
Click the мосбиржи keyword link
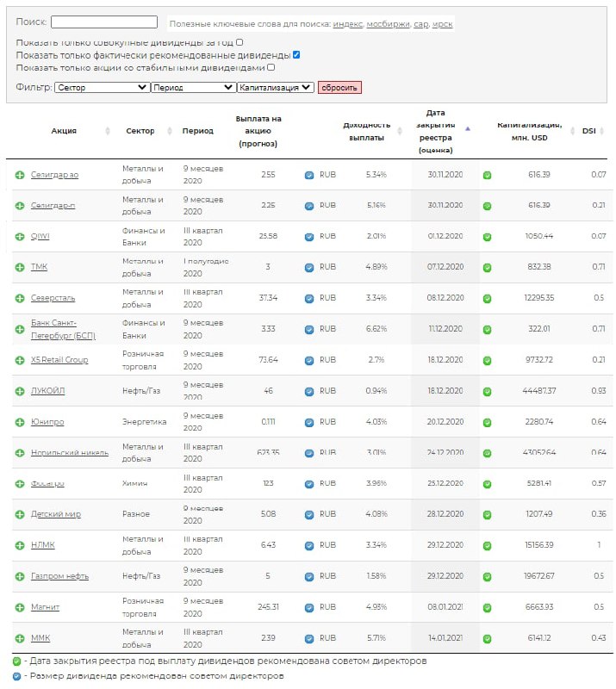point(389,24)
